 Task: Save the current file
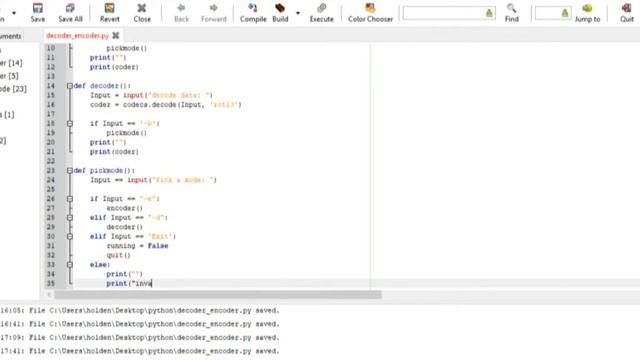tap(38, 12)
